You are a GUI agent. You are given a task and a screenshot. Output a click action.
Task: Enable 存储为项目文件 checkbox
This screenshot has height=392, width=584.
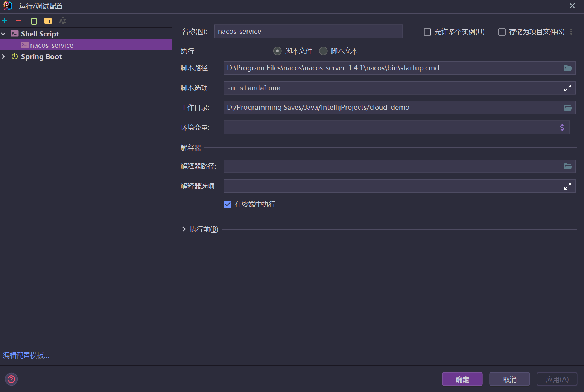coord(502,32)
